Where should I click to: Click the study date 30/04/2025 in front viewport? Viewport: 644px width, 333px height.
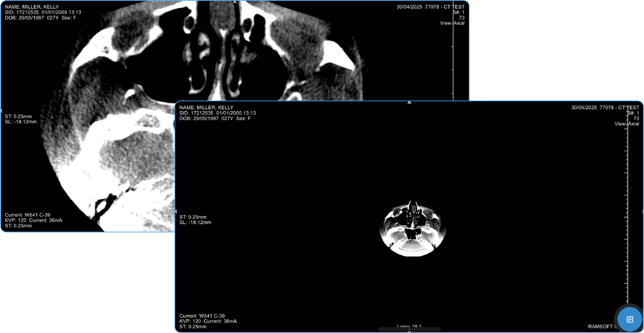point(584,107)
